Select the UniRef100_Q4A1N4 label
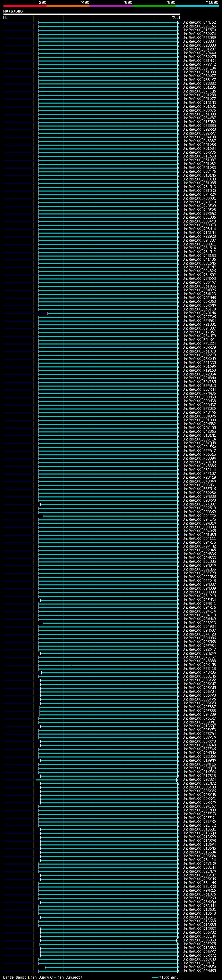Screen dimensions: 222x980 coord(199,313)
